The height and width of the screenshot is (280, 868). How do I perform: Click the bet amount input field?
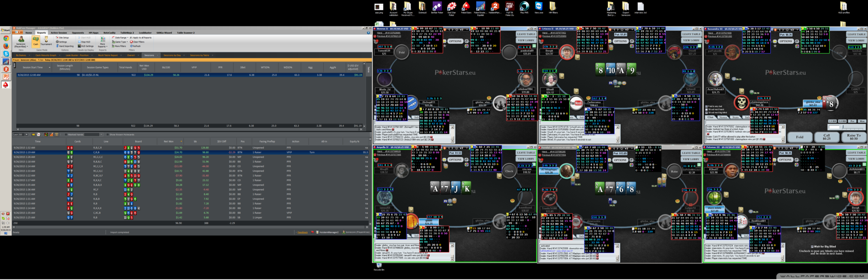coord(834,127)
